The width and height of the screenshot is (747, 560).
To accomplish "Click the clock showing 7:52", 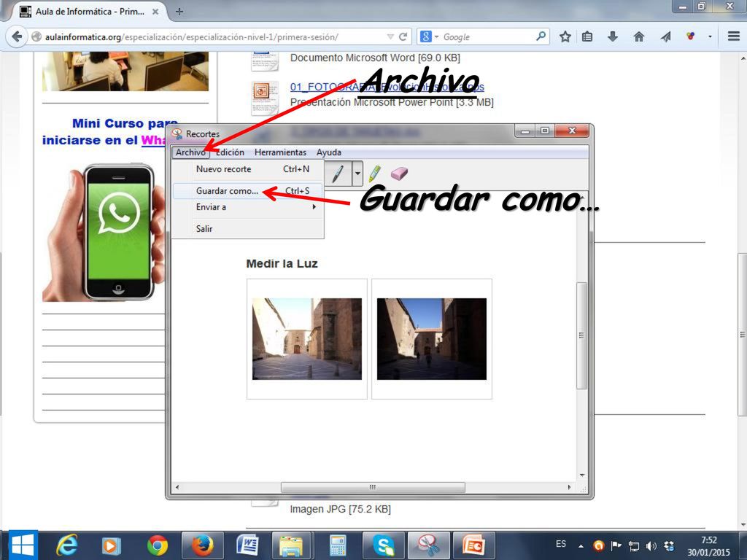I will (x=709, y=540).
